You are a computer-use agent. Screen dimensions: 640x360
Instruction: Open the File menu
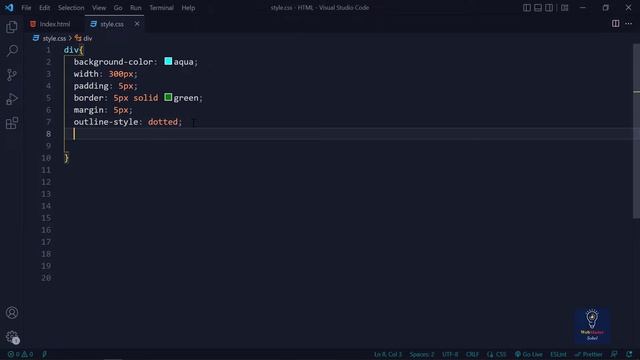coord(26,8)
